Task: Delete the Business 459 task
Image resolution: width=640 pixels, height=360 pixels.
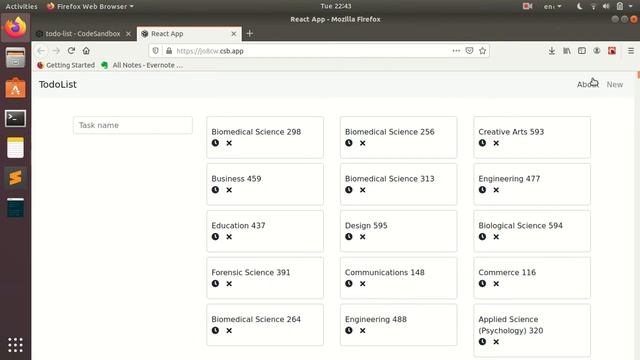Action: click(x=229, y=190)
